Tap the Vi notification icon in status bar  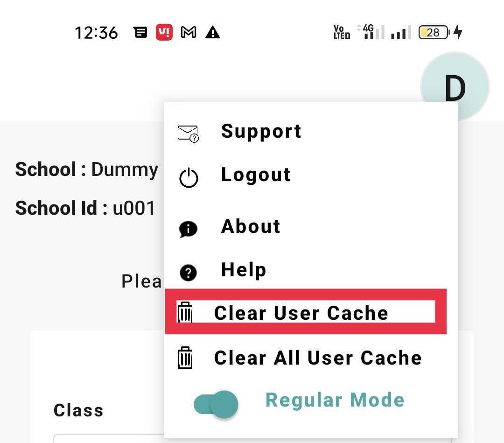coord(164,32)
